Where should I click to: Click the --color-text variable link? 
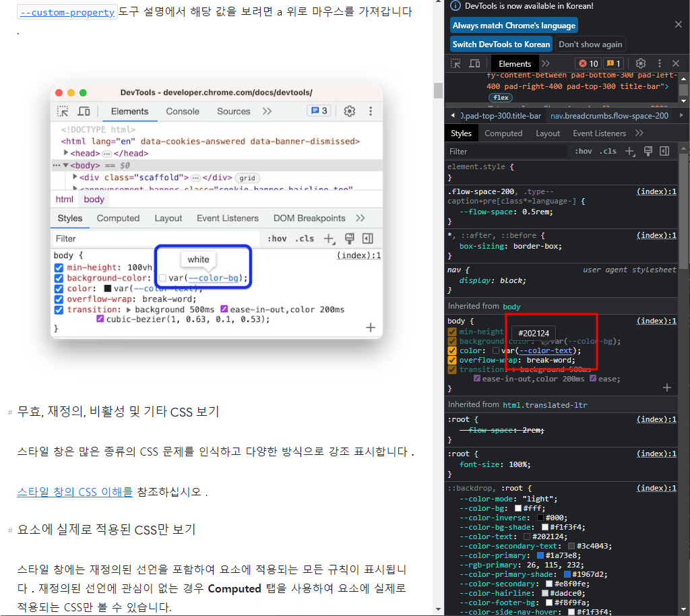[x=546, y=350]
